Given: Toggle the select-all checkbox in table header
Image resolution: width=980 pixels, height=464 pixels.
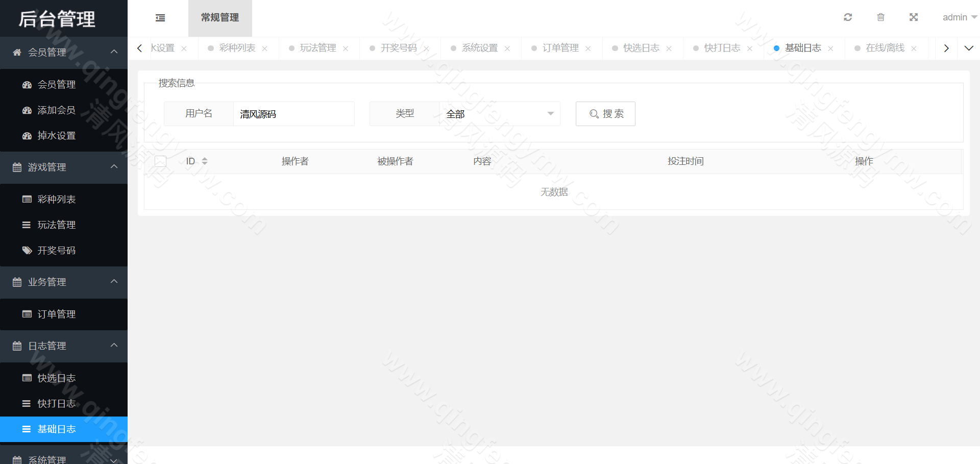Looking at the screenshot, I should [x=160, y=161].
